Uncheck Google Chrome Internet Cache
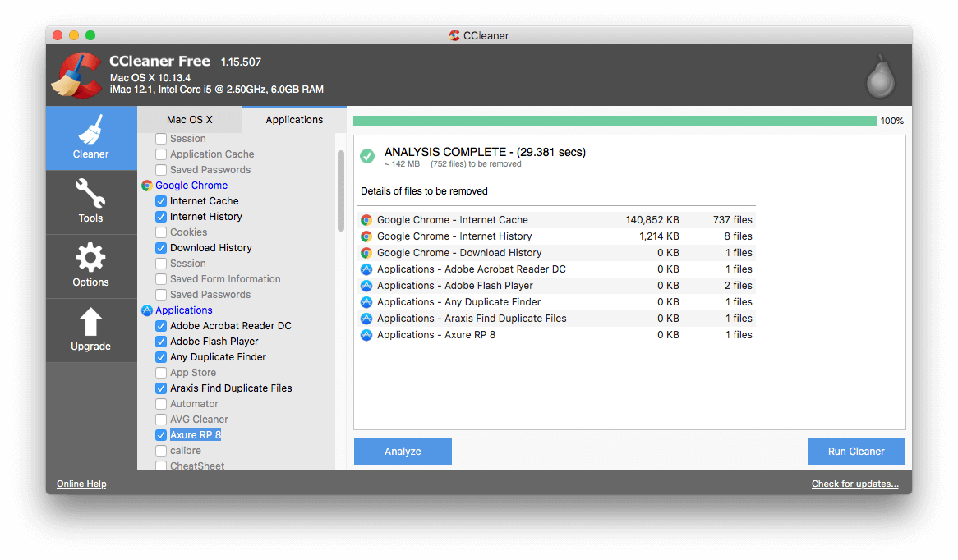Viewport: 958px width, 560px height. [x=161, y=201]
